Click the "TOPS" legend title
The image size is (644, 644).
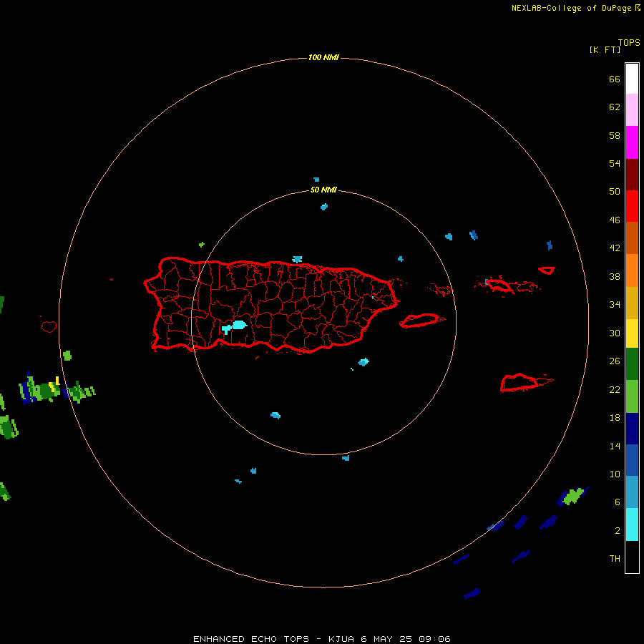(x=629, y=42)
